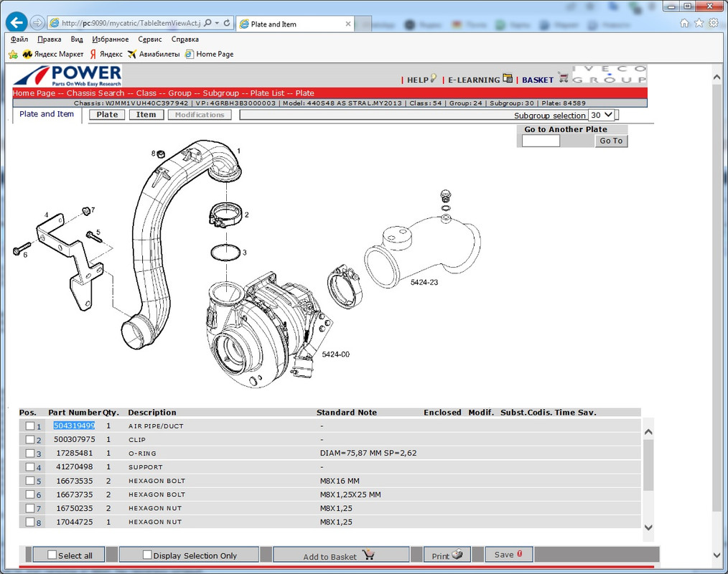
Task: Click the page scrollbar up arrow
Action: click(717, 78)
